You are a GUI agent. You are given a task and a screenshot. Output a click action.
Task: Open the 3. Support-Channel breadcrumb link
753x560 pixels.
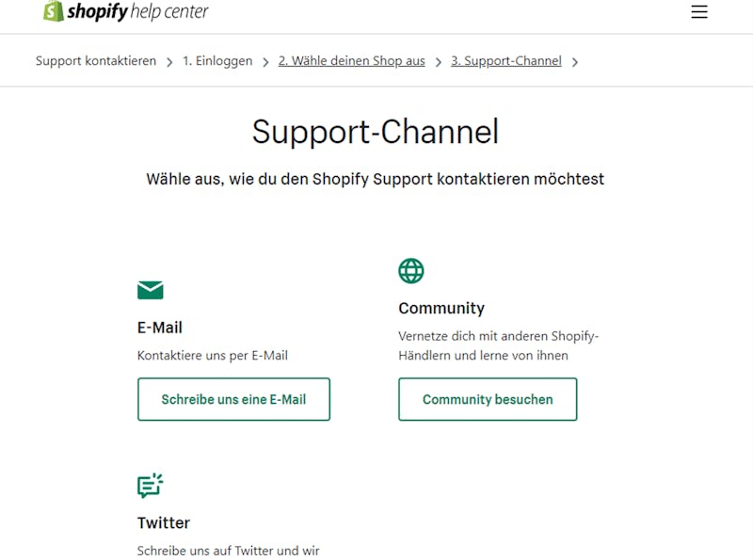point(506,61)
